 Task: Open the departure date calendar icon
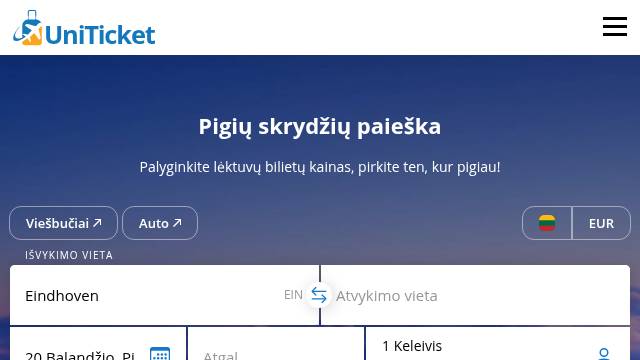[160, 353]
